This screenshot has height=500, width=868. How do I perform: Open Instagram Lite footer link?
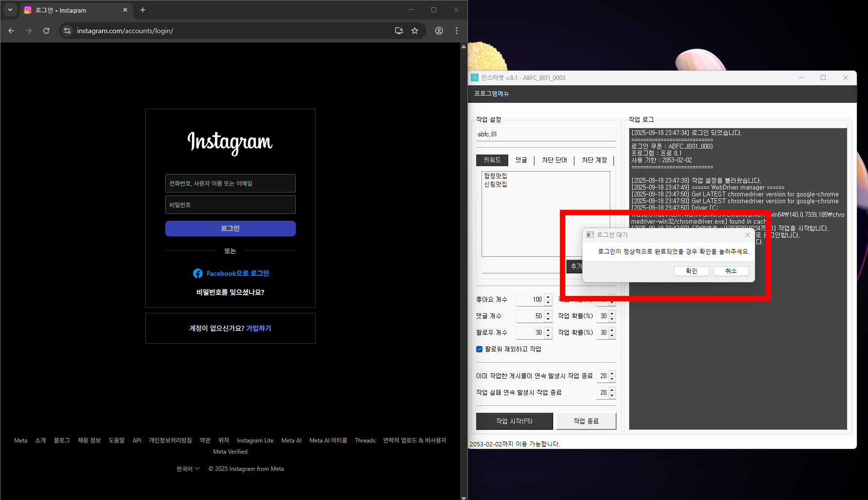255,441
